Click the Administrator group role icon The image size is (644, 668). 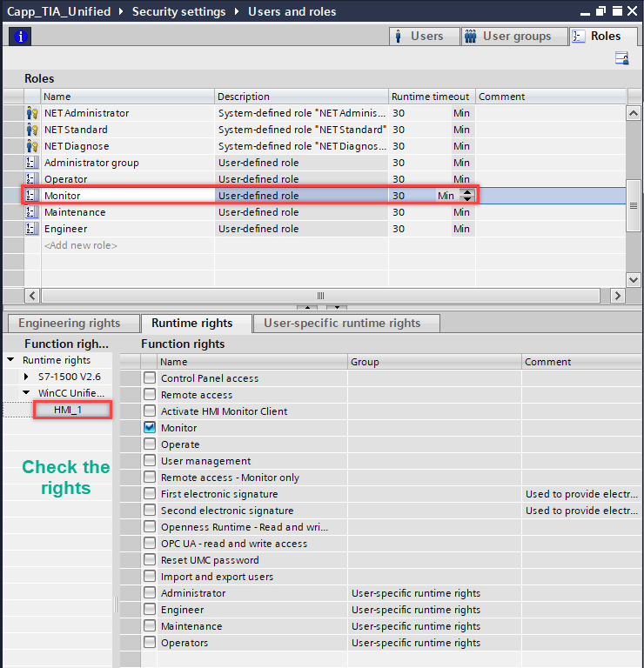pos(31,163)
